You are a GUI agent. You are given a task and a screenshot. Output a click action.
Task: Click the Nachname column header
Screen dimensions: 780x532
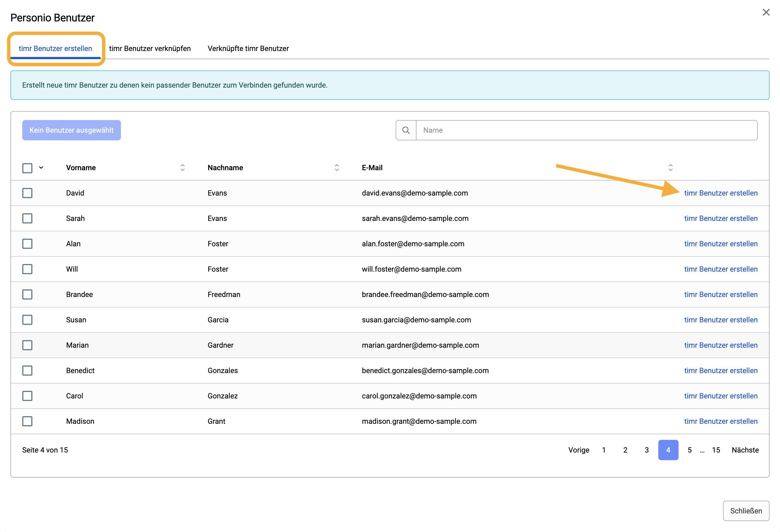coord(225,167)
